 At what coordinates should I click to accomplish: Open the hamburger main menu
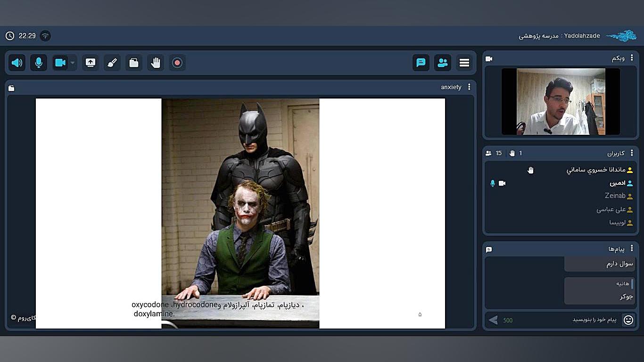[x=464, y=63]
